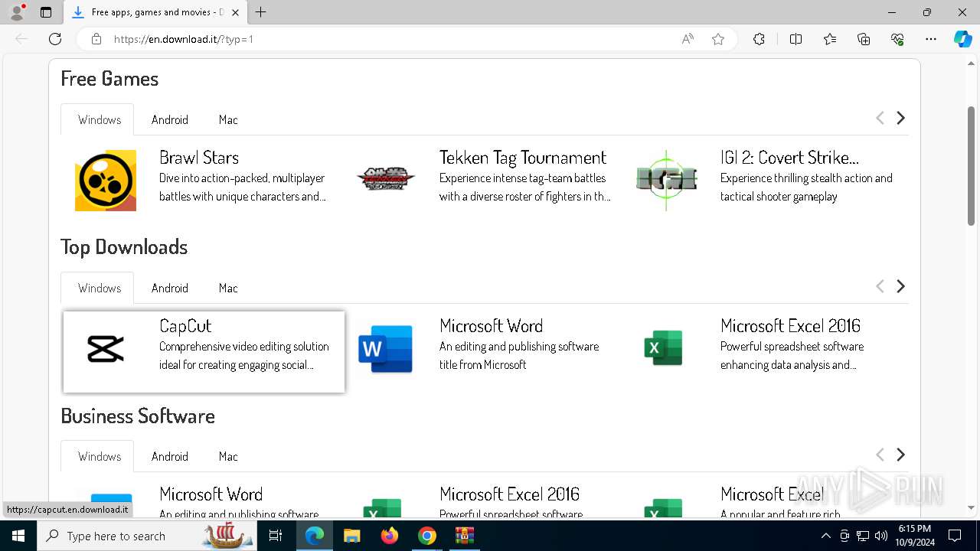Open Edge Settings and more menu
This screenshot has width=980, height=551.
click(931, 39)
